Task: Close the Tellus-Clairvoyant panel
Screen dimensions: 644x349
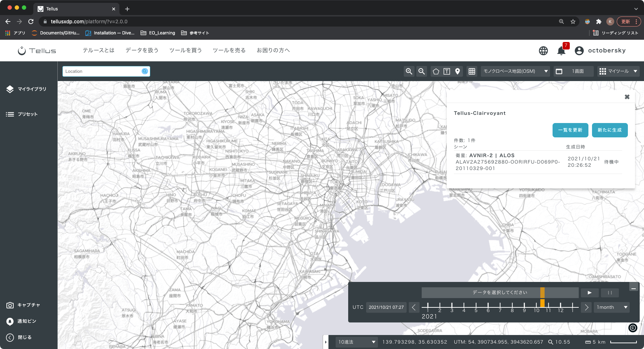Action: [627, 97]
